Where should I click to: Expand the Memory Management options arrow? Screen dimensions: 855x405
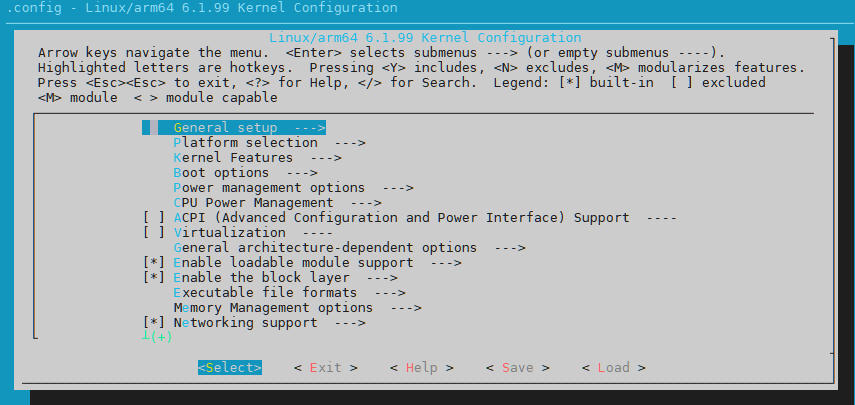tap(406, 308)
